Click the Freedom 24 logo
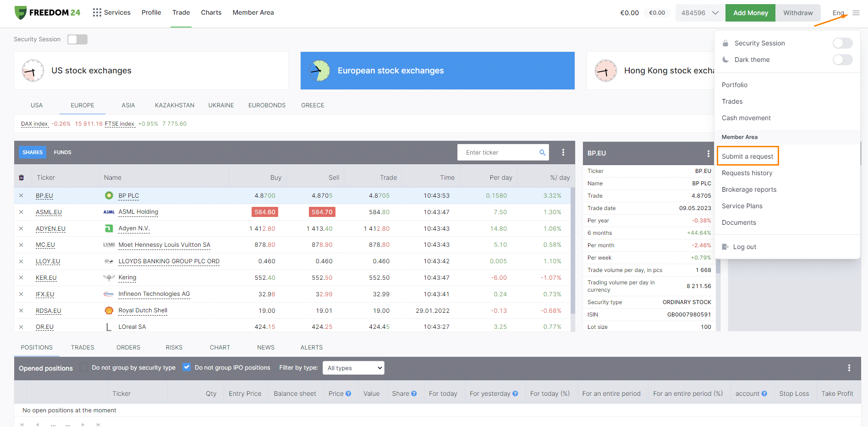868x427 pixels. 47,12
